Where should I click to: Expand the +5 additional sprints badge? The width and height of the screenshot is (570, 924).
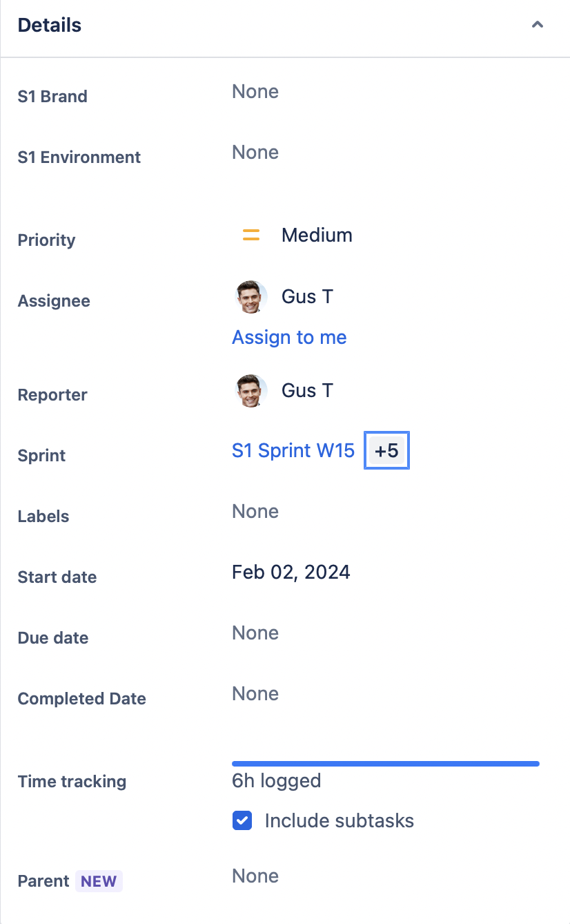387,451
